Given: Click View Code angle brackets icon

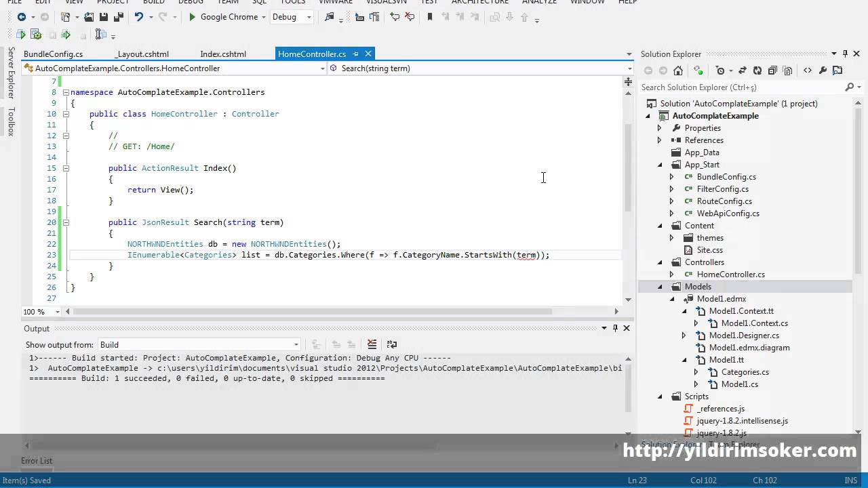Looking at the screenshot, I should 808,70.
